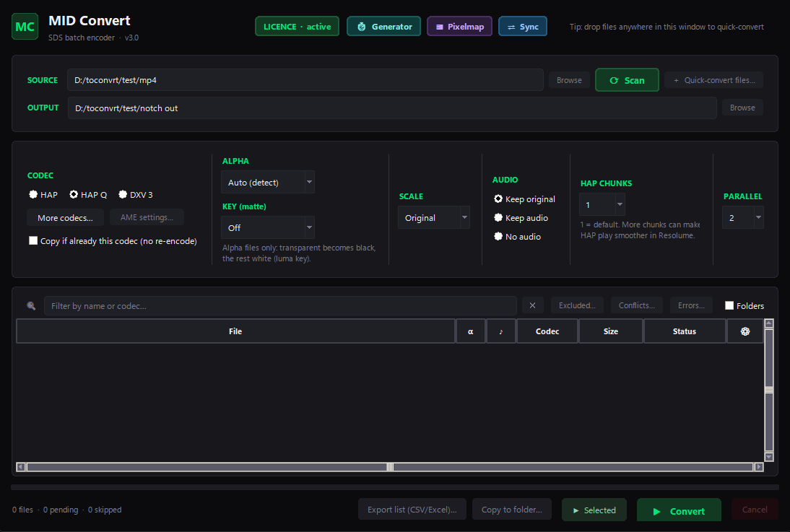Click horizontal scrollbar left arrow
Screen dimensions: 790x532
point(21,467)
